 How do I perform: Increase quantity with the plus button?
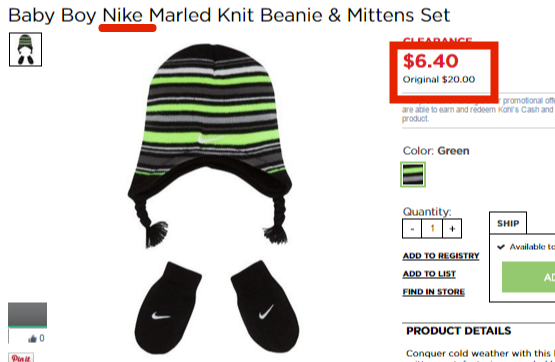[x=452, y=229]
